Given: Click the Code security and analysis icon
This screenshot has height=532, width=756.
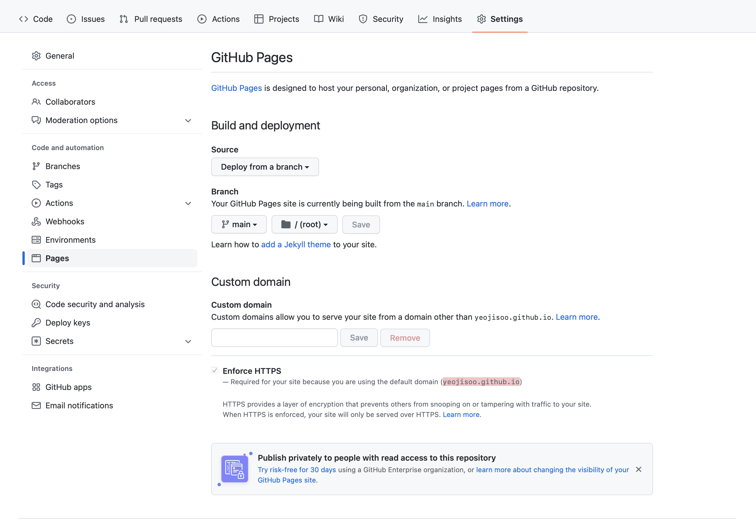Looking at the screenshot, I should (36, 304).
